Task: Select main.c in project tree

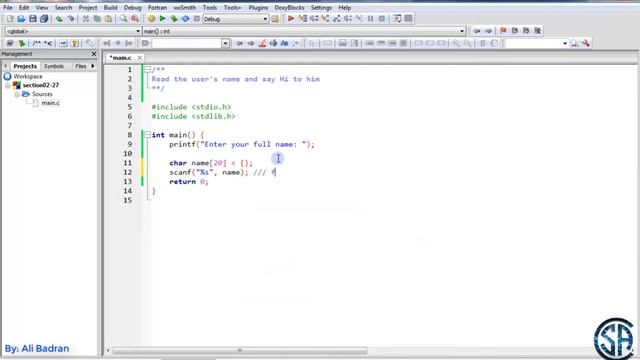Action: 51,103
